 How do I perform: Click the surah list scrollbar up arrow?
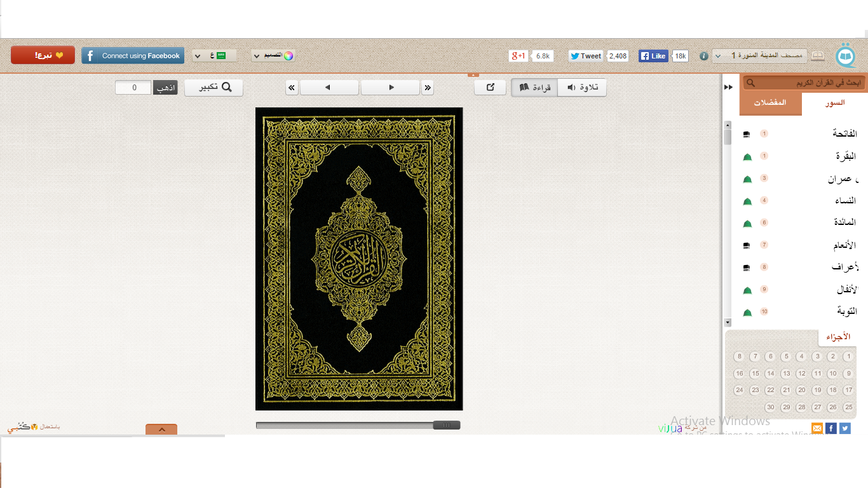[728, 125]
